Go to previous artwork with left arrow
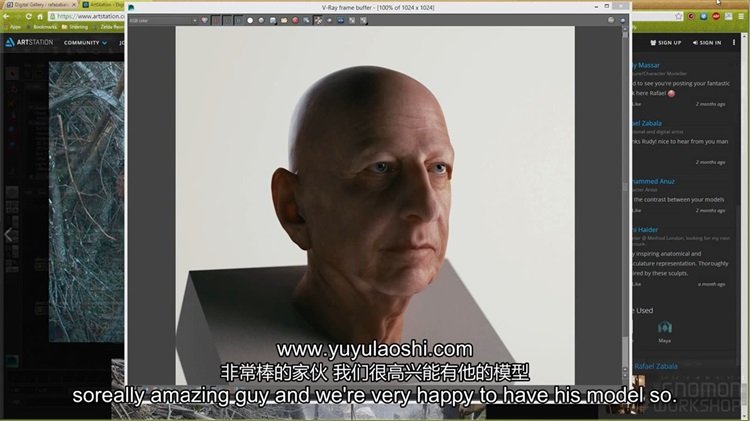Screen dimensions: 750x421 click(x=8, y=234)
